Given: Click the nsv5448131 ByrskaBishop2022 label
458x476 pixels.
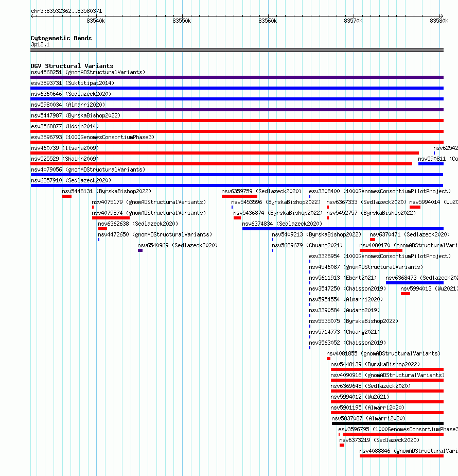Looking at the screenshot, I should coord(107,191).
